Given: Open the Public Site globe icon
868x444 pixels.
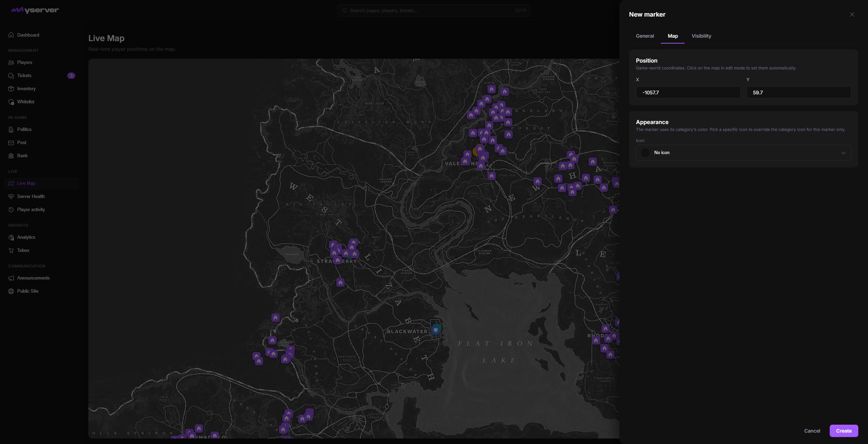Looking at the screenshot, I should [x=11, y=291].
